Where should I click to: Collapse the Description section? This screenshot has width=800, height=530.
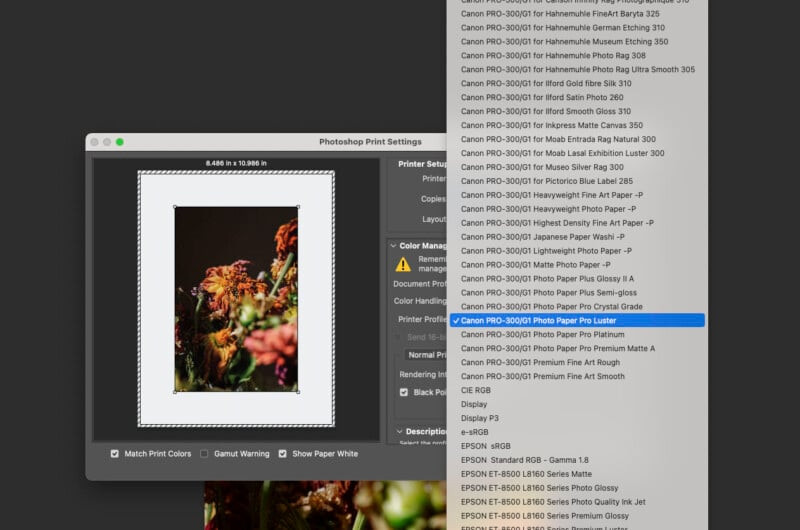pyautogui.click(x=399, y=432)
